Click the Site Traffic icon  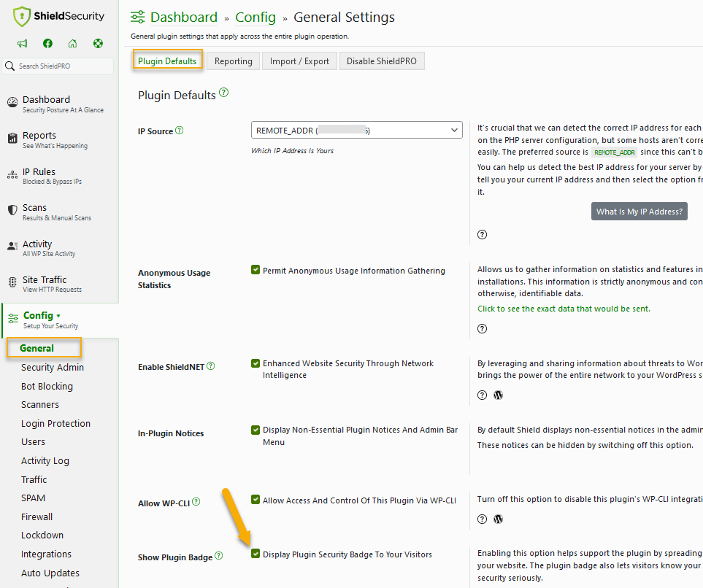12,282
